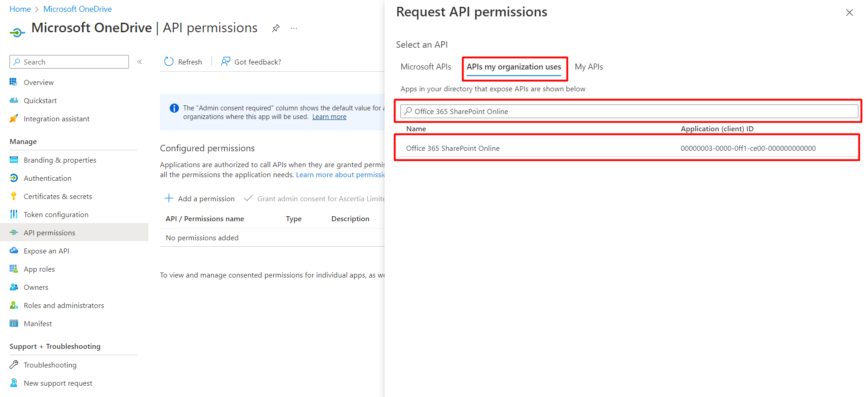Click the Learn more link in banner
The width and height of the screenshot is (868, 397).
329,117
